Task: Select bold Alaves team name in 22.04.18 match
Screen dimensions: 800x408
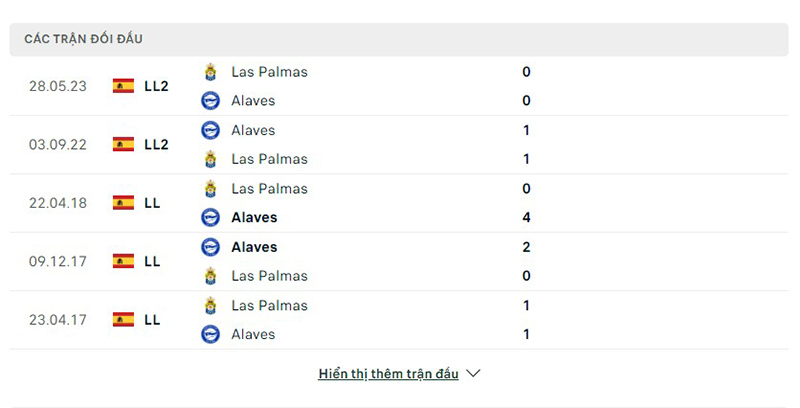Action: pyautogui.click(x=254, y=217)
